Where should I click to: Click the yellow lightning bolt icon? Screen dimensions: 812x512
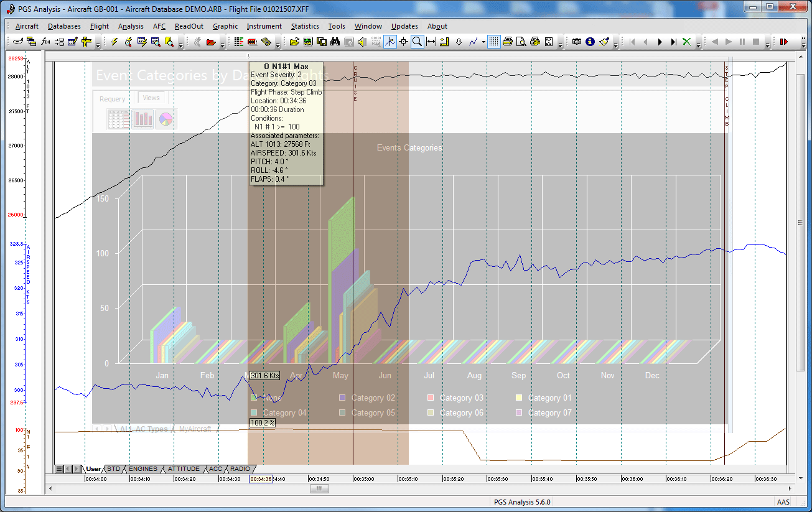point(114,42)
